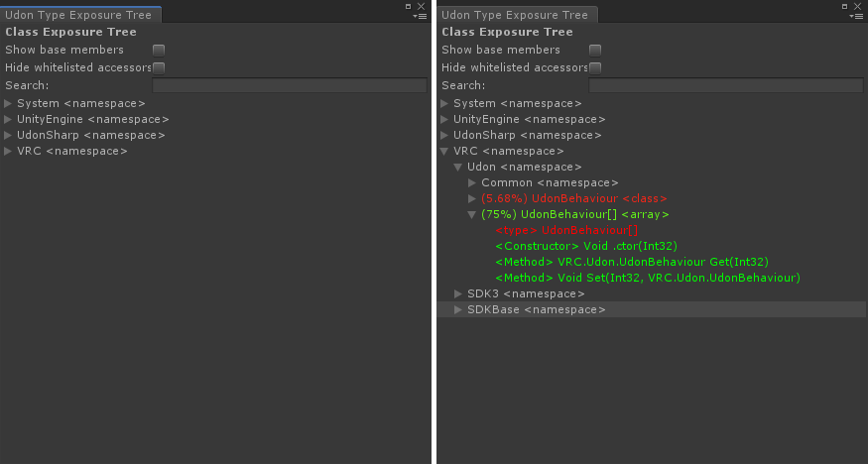Screen dimensions: 868x464
Task: Click Class Exposure Tree heading in left panel
Action: pyautogui.click(x=70, y=32)
